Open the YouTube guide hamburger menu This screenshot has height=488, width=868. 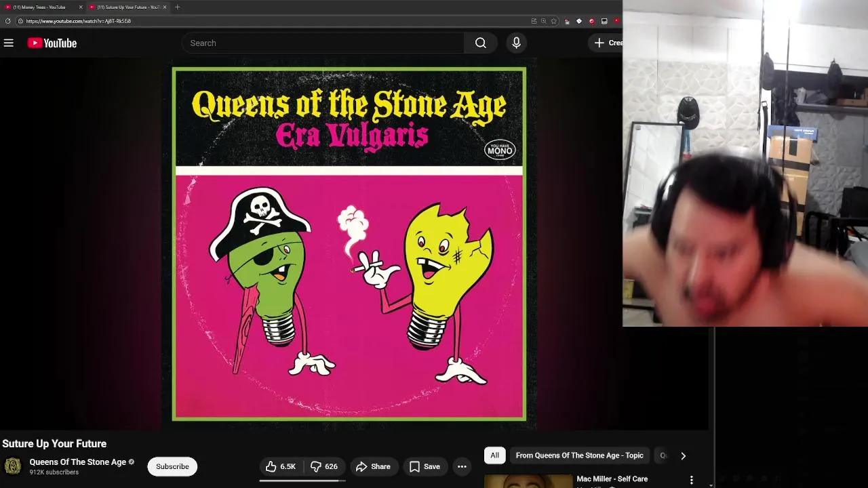click(9, 43)
